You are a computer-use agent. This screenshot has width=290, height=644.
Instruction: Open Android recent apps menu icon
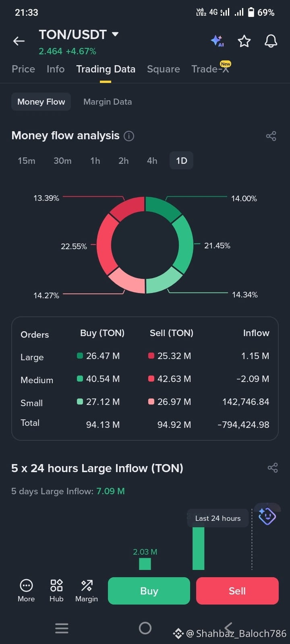tap(62, 628)
